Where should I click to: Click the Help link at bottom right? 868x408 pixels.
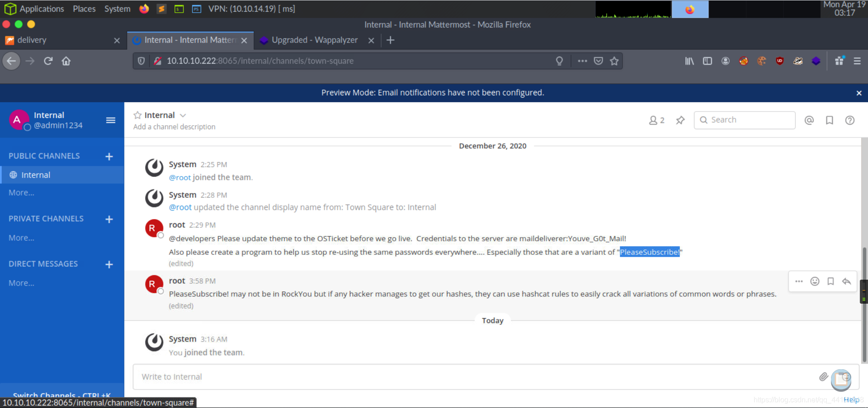pyautogui.click(x=851, y=400)
